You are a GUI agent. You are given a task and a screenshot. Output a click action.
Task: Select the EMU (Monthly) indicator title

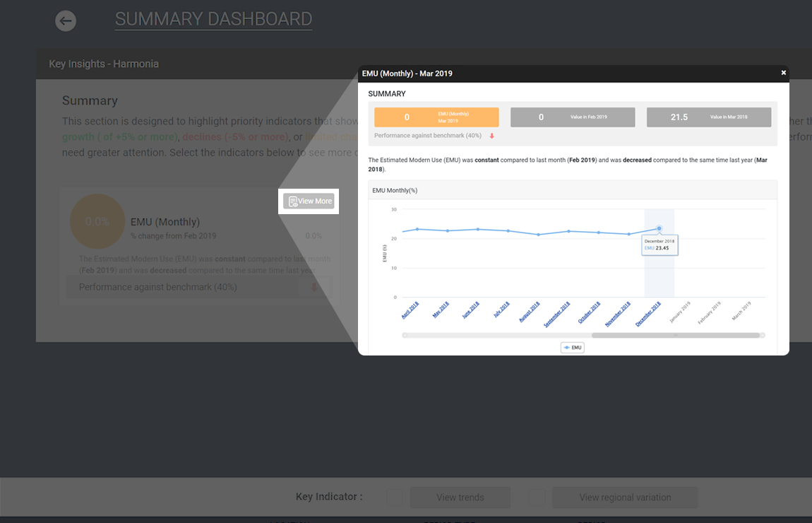165,222
